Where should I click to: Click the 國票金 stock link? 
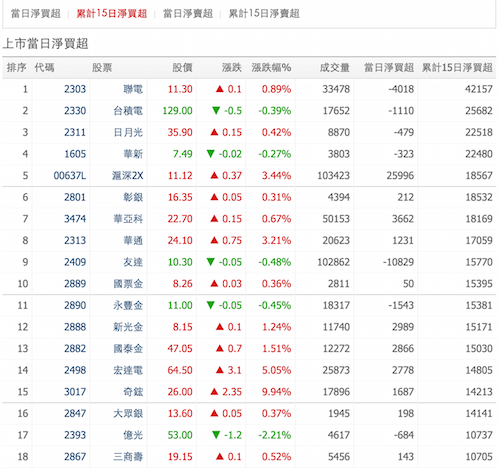point(128,284)
